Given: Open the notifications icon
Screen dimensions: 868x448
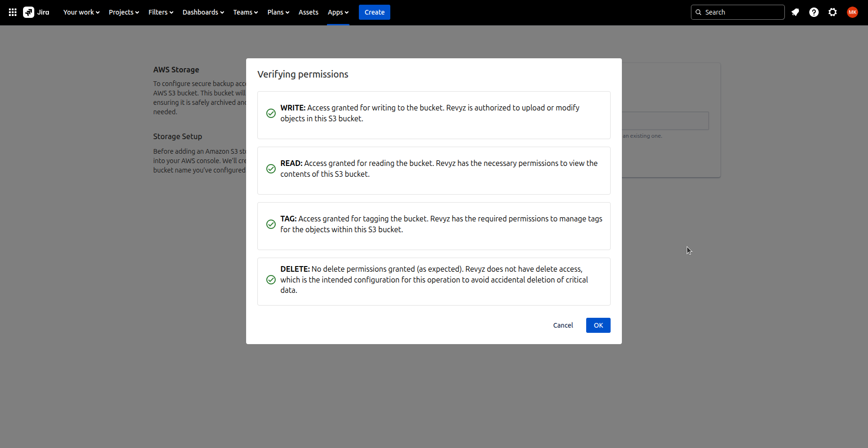Looking at the screenshot, I should (x=795, y=12).
